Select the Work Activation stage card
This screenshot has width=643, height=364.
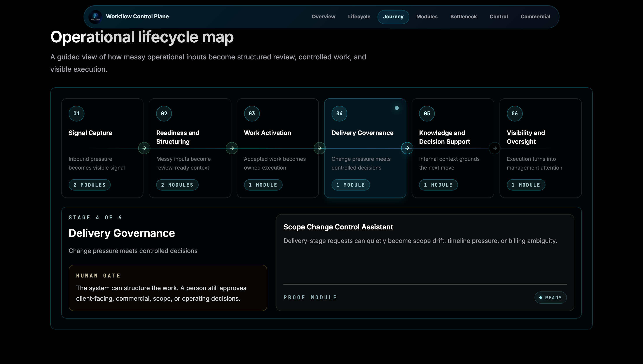[x=278, y=148]
